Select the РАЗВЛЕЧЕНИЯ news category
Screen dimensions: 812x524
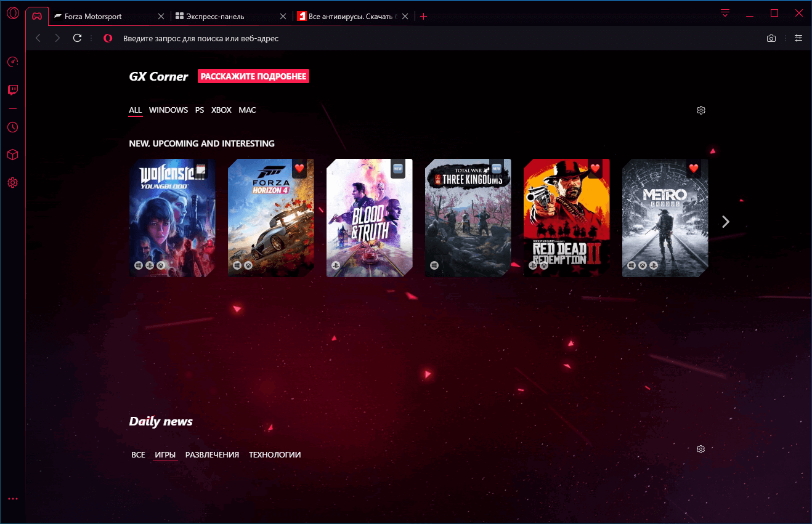tap(212, 455)
